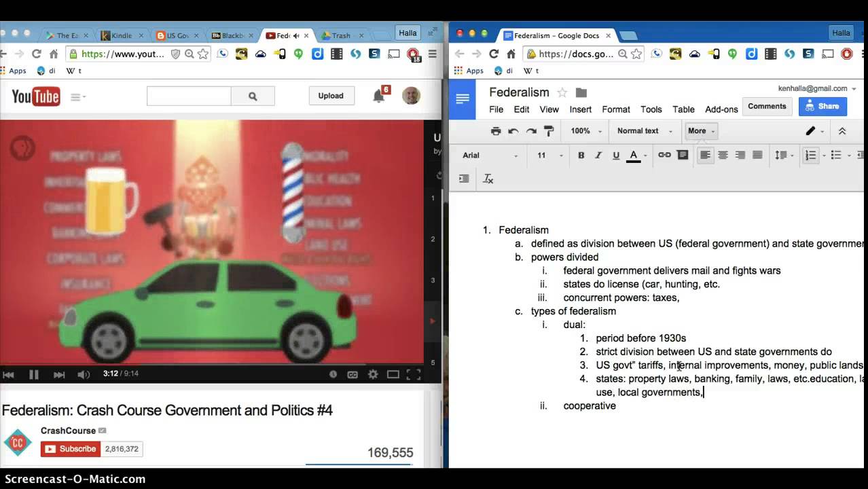Open the font size 11 dropdown
This screenshot has height=489, width=868.
click(549, 155)
